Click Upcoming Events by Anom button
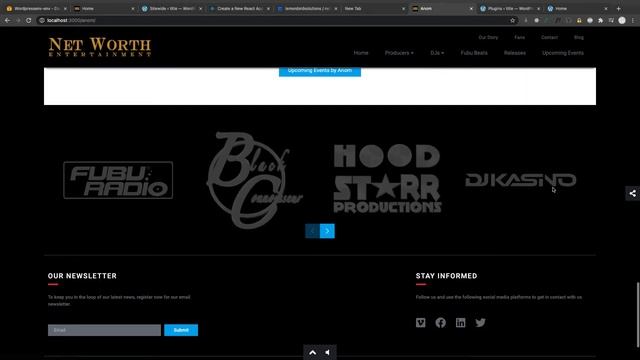This screenshot has height=360, width=640. 320,71
